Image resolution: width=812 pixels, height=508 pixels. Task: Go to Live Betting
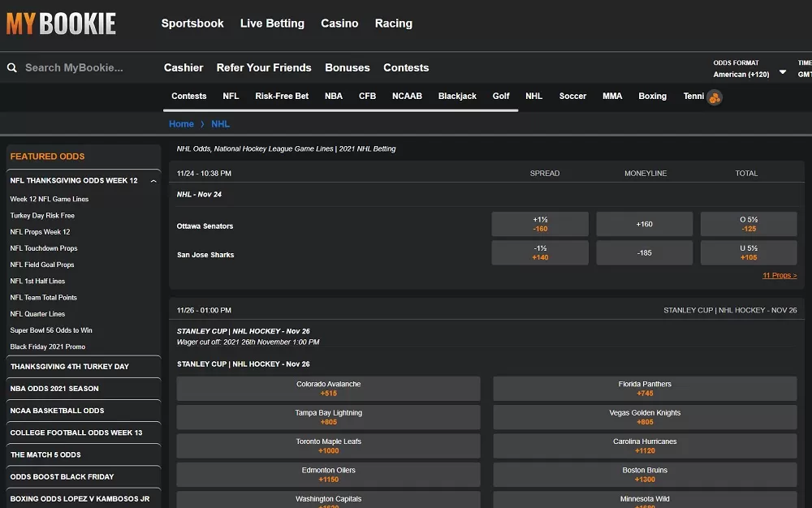[272, 24]
